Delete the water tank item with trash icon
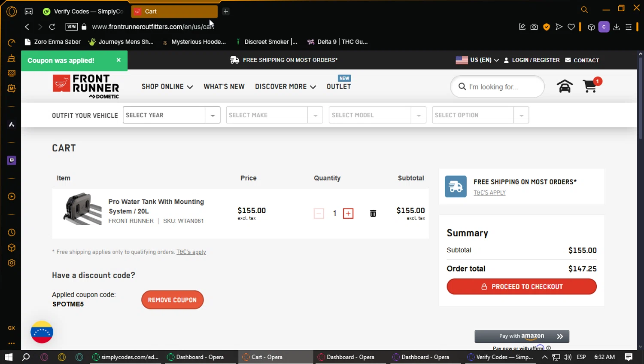The width and height of the screenshot is (644, 364). coord(373,213)
